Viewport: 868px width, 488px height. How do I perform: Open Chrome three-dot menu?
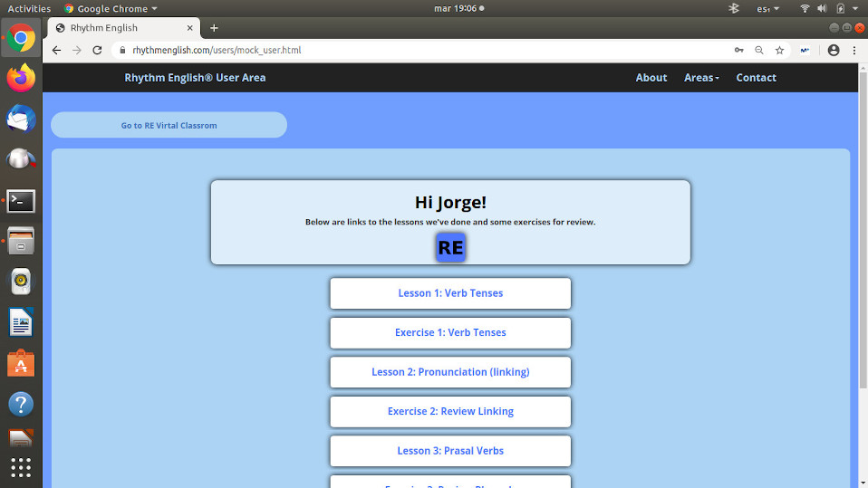(854, 51)
